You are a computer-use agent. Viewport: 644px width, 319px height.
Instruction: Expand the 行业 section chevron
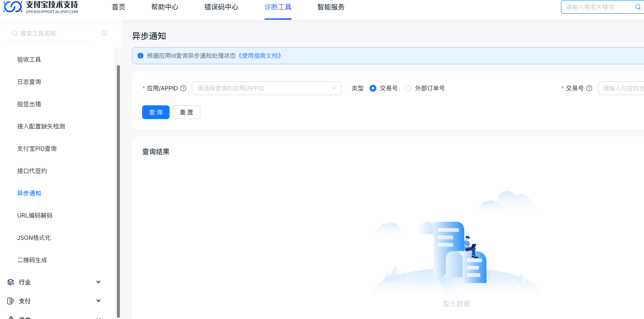[98, 282]
